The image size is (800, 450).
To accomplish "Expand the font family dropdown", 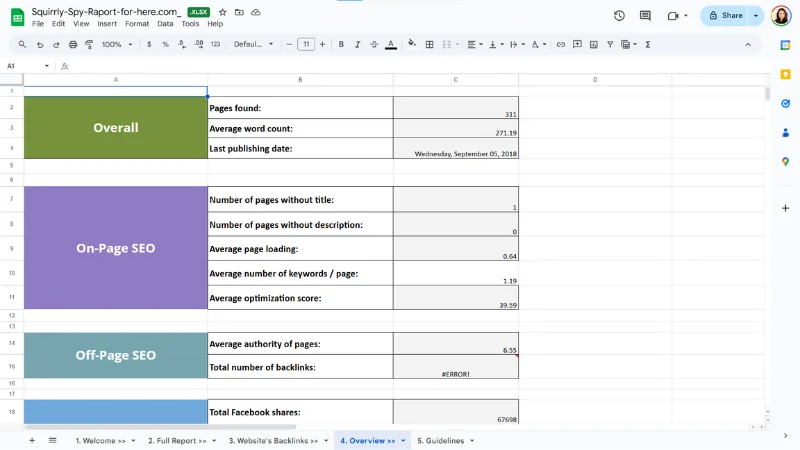I will [254, 45].
